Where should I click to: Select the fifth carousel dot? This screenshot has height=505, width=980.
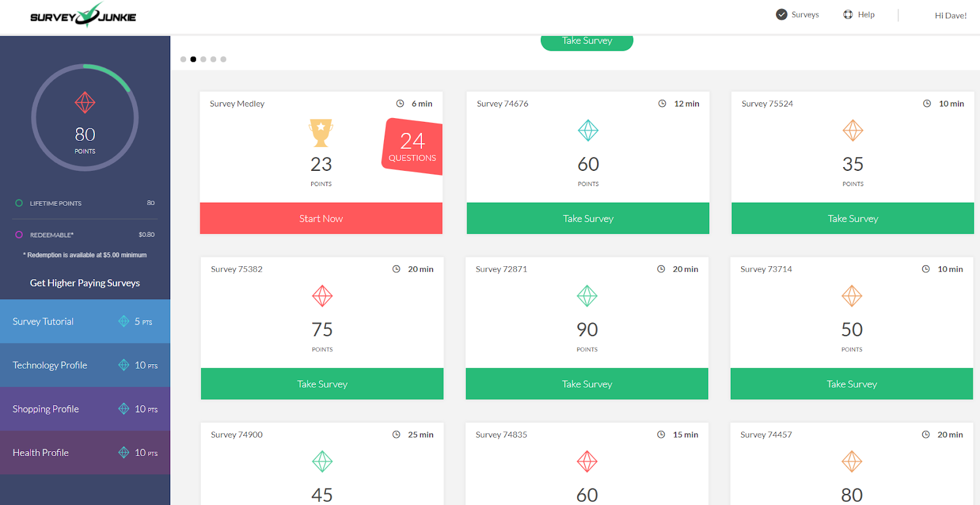224,59
